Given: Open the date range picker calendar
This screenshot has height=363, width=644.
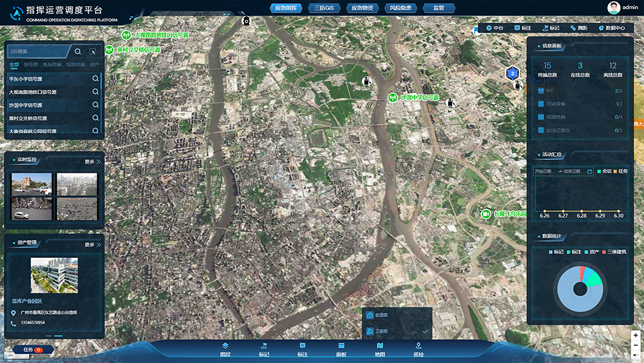Looking at the screenshot, I should click(x=589, y=171).
